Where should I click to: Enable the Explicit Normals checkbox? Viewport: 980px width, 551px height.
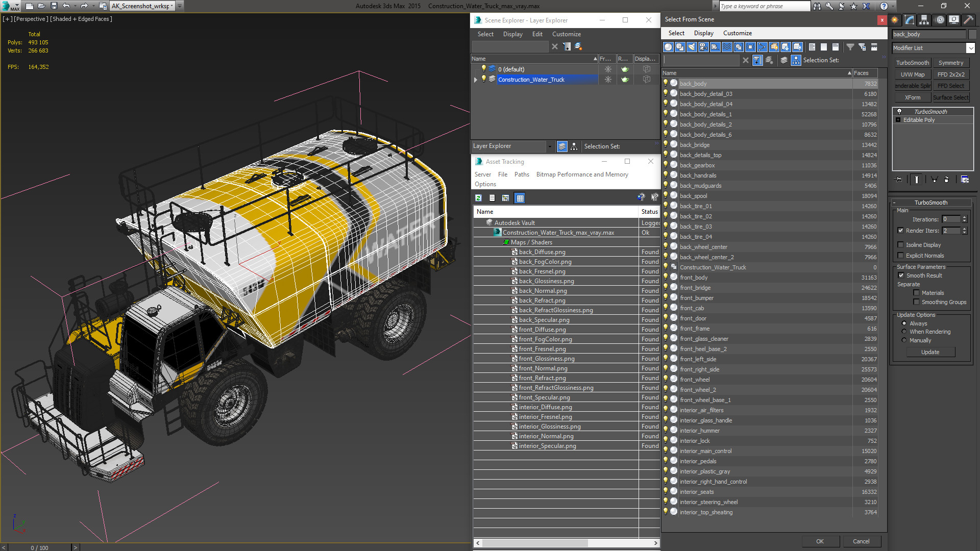point(901,256)
